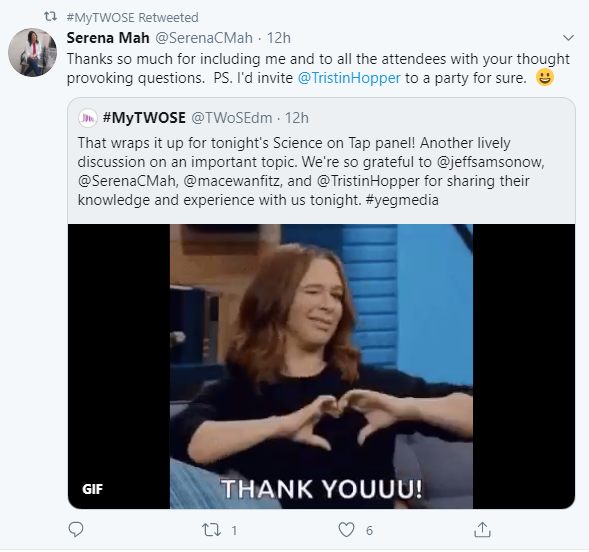
Task: Click the #MyTWOSE Retweeted label
Action: tap(133, 17)
